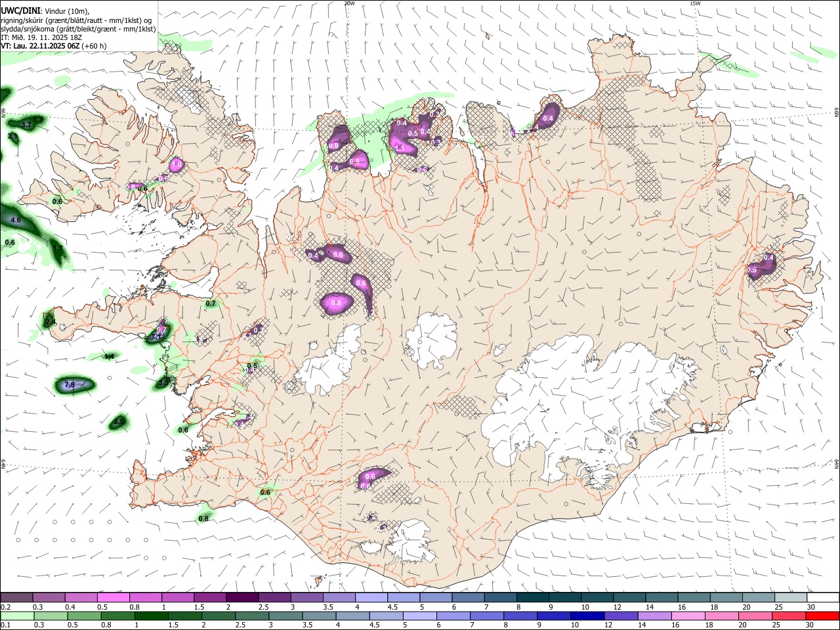Image resolution: width=840 pixels, height=630 pixels.
Task: Click the 2.9 rain value
Action: coord(119,421)
